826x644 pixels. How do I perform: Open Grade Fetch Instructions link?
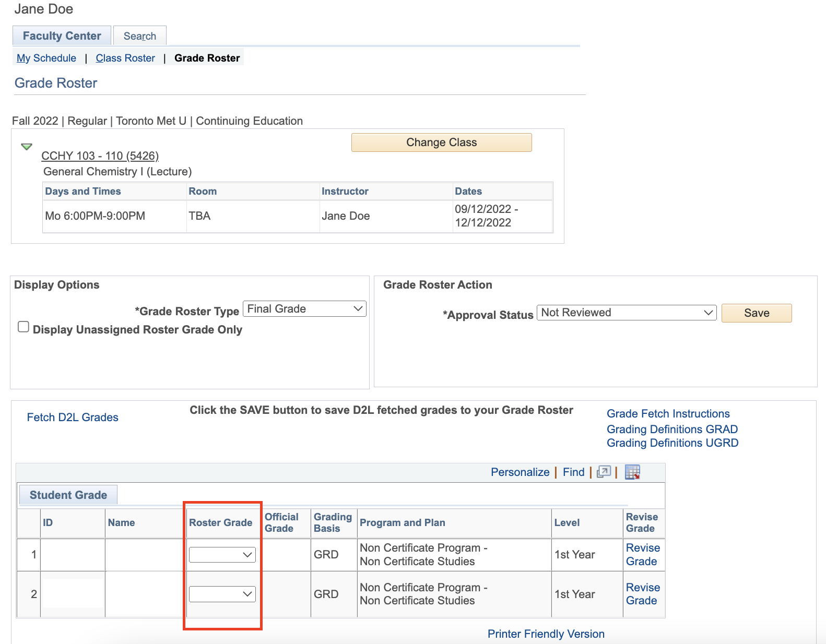(668, 414)
